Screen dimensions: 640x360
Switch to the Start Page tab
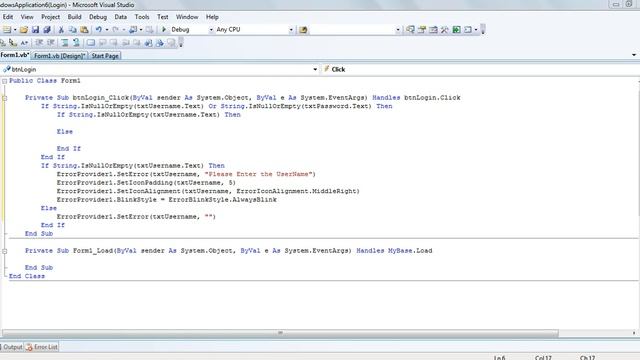(x=105, y=56)
